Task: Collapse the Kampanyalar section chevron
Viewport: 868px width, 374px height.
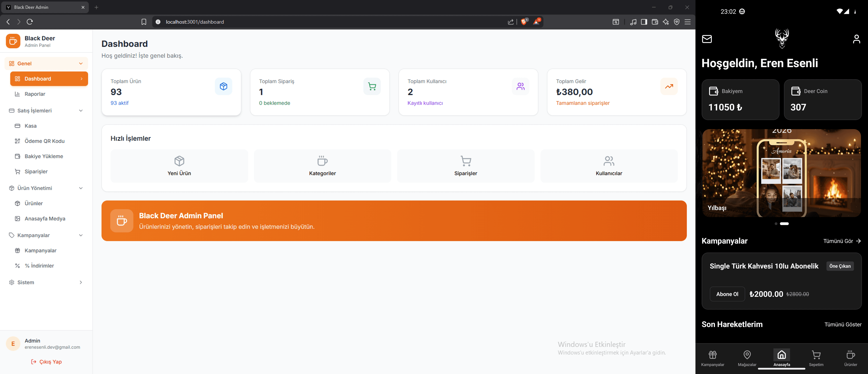Action: [80, 235]
